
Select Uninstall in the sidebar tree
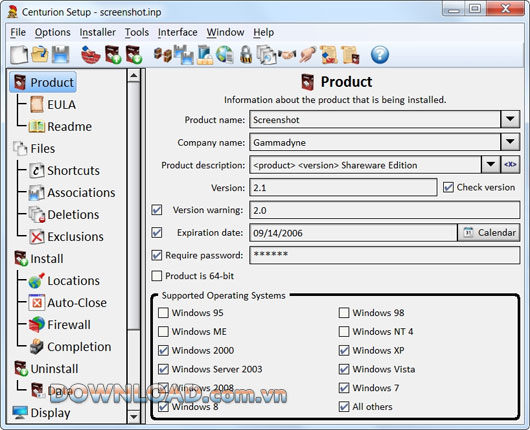pyautogui.click(x=54, y=369)
